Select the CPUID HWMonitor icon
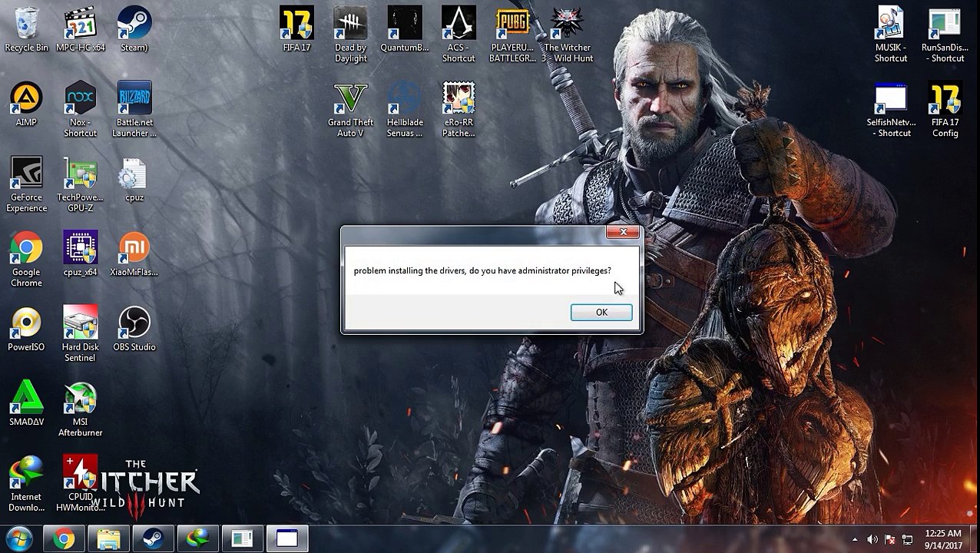This screenshot has width=980, height=553. (81, 484)
